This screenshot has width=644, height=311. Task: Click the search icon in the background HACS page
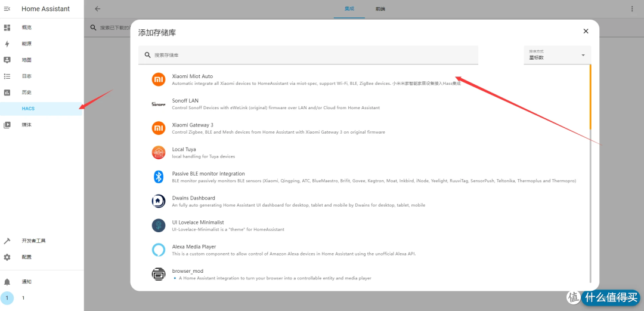[94, 27]
